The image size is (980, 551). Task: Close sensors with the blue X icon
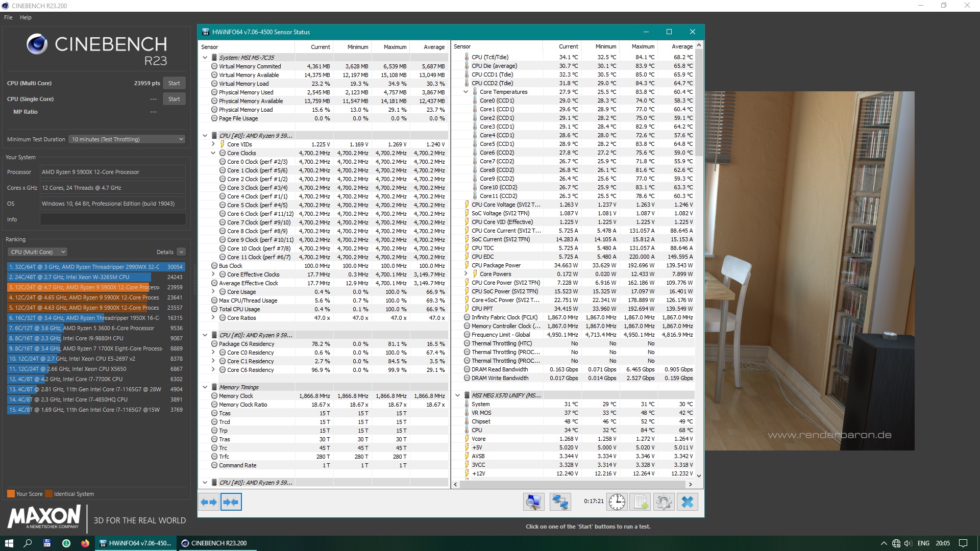688,502
